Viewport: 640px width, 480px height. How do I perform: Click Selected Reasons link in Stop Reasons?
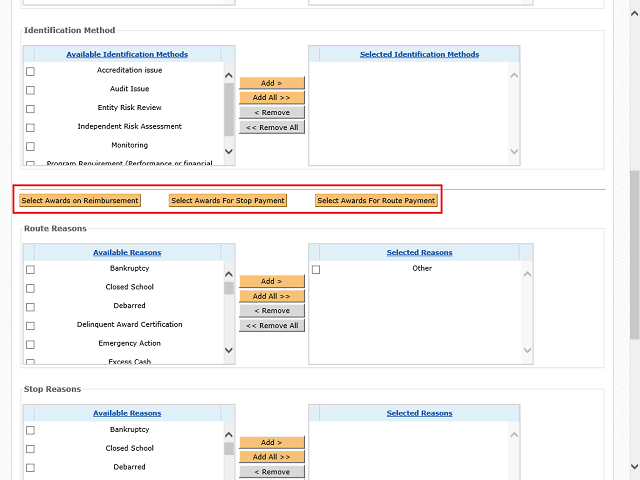pos(419,413)
